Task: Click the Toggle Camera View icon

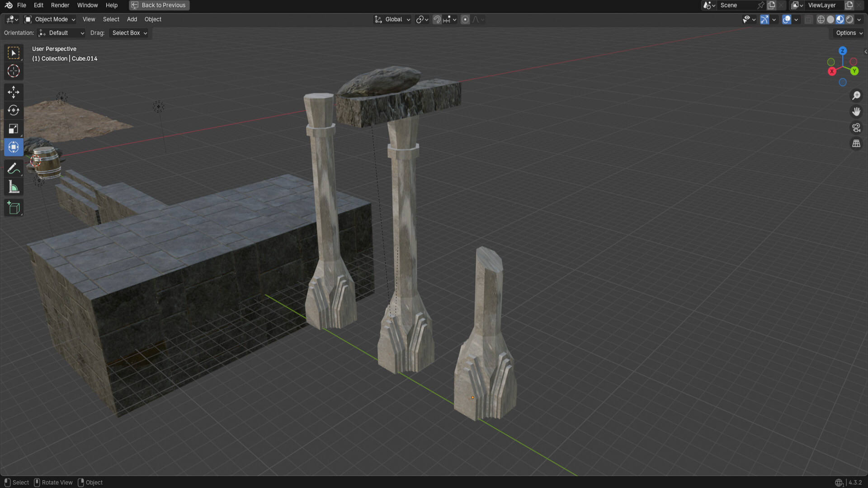Action: (x=856, y=128)
